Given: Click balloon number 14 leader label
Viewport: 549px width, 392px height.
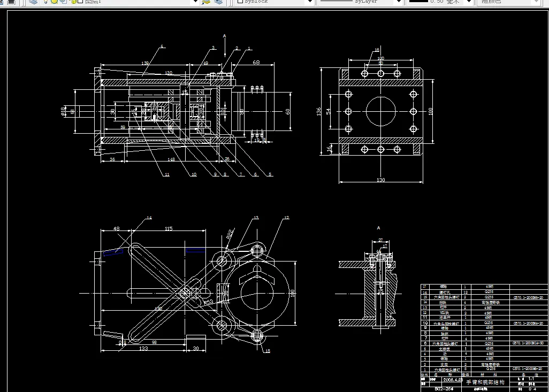Looking at the screenshot, I should click(x=149, y=218).
